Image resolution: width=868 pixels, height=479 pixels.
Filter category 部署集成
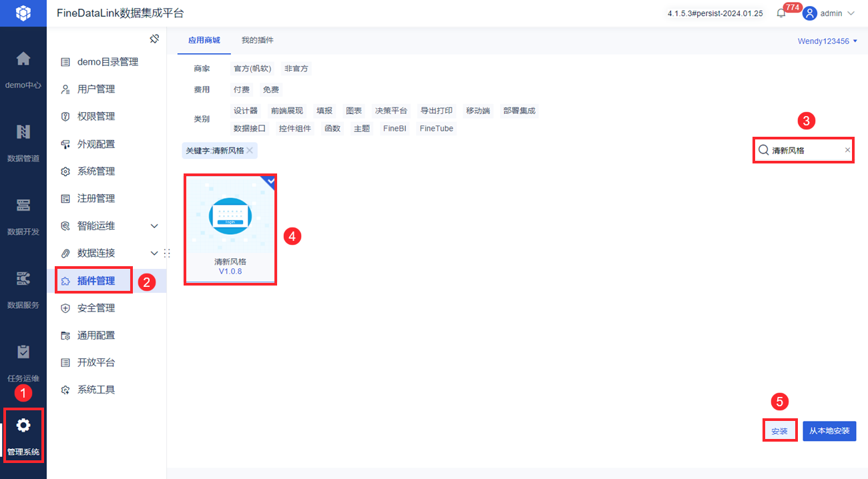[x=519, y=111]
